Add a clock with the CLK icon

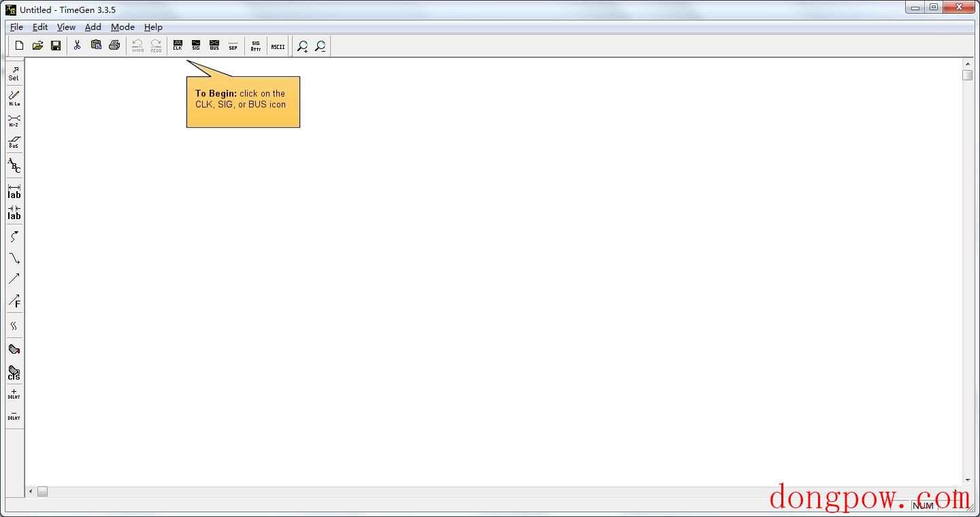point(178,46)
